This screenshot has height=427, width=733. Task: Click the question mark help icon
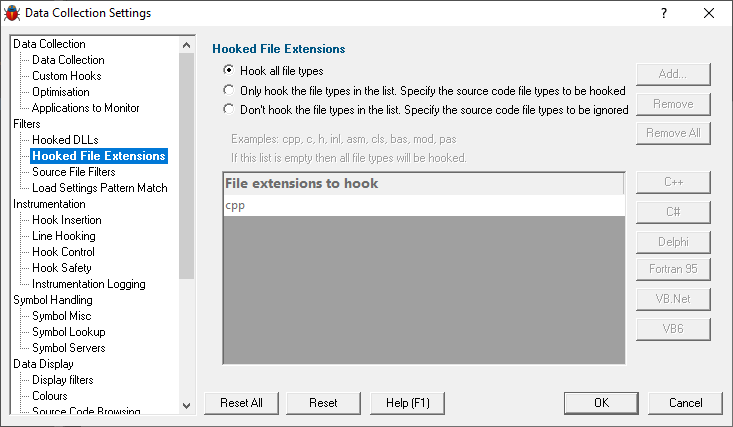pyautogui.click(x=664, y=13)
